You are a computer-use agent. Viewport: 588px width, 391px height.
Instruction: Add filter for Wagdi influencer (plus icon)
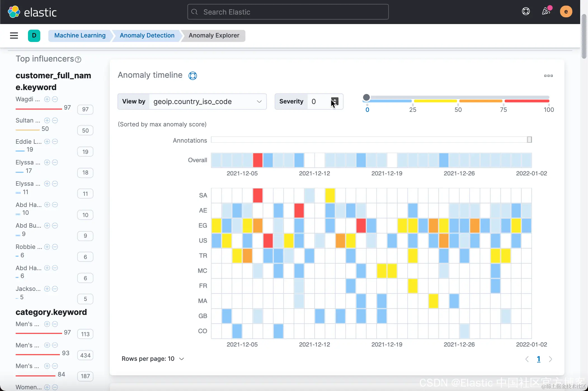pyautogui.click(x=47, y=99)
